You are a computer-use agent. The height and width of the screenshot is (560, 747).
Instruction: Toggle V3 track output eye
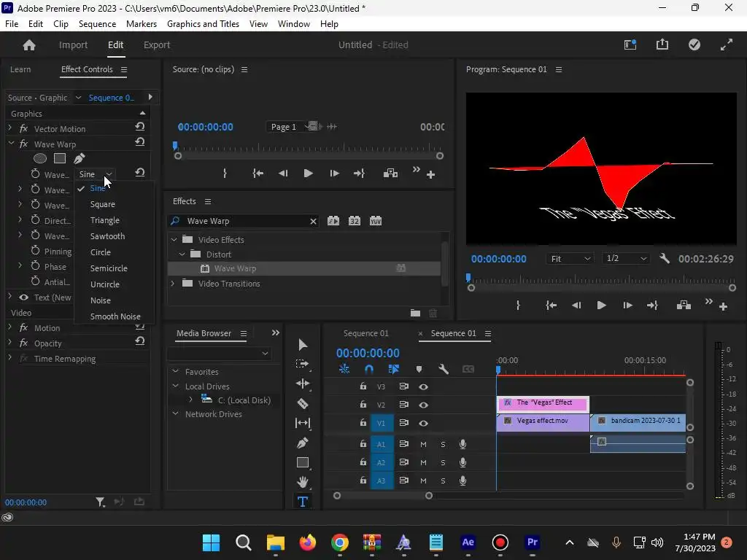point(423,386)
